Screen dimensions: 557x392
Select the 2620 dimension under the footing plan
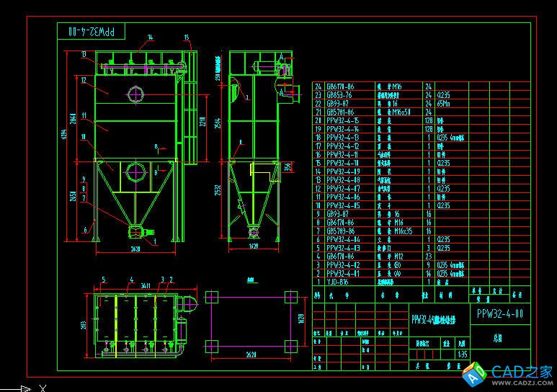tap(251, 355)
